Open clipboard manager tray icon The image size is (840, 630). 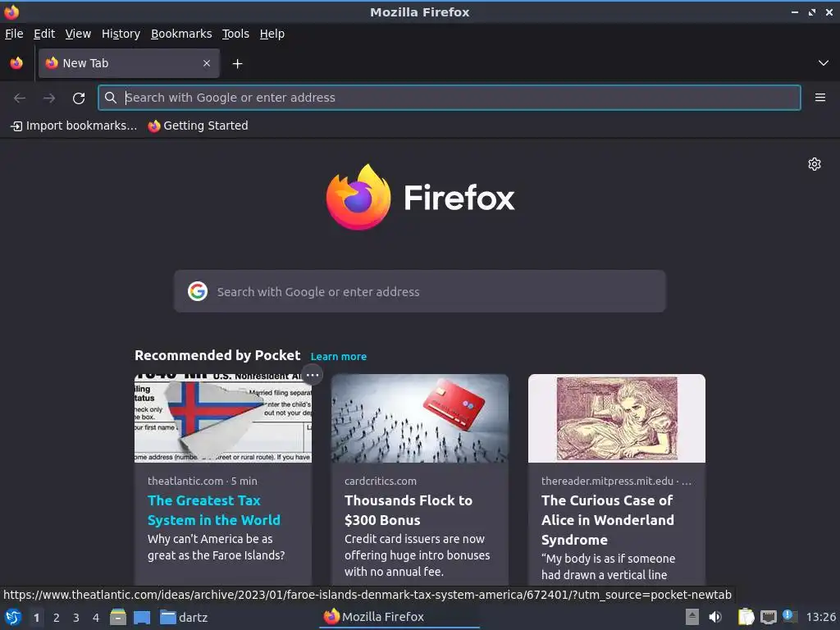(x=746, y=617)
